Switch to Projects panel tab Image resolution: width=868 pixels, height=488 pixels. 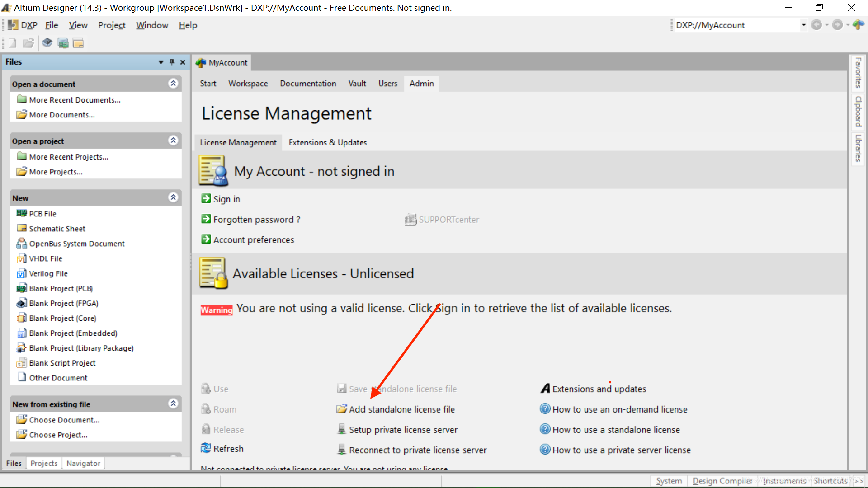click(x=44, y=463)
